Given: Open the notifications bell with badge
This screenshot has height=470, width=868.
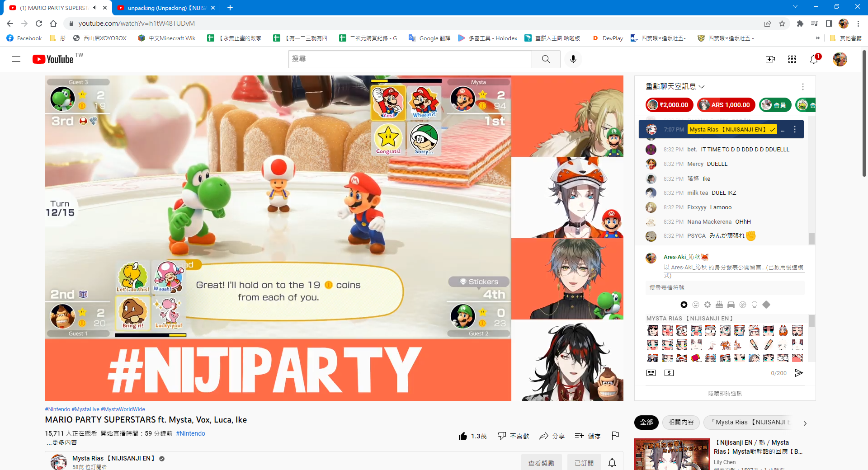Looking at the screenshot, I should (814, 59).
